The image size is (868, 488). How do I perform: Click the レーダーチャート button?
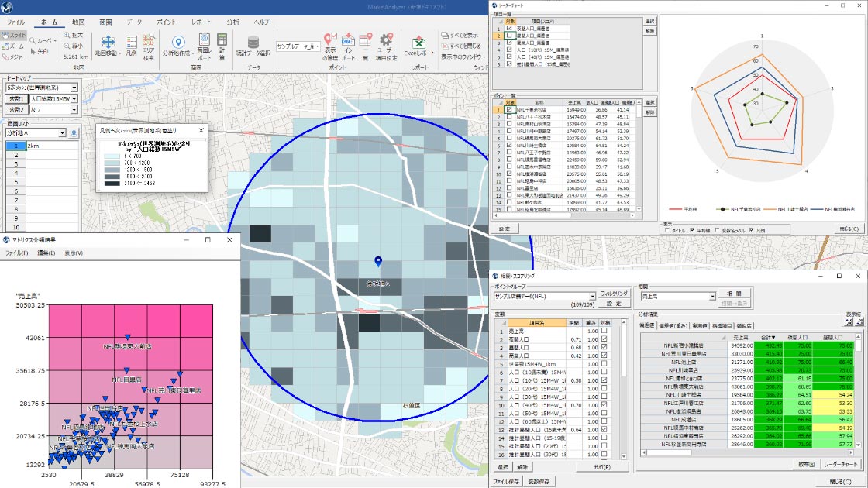tap(840, 464)
